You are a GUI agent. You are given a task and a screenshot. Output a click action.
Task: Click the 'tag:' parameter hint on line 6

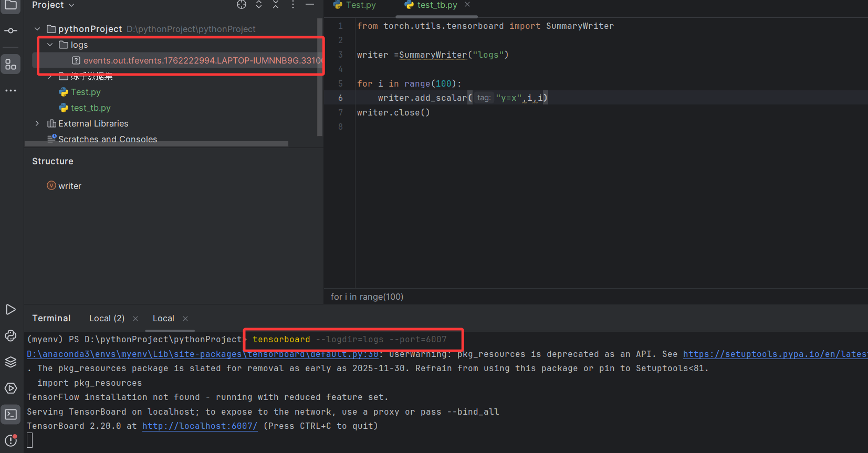tap(484, 98)
